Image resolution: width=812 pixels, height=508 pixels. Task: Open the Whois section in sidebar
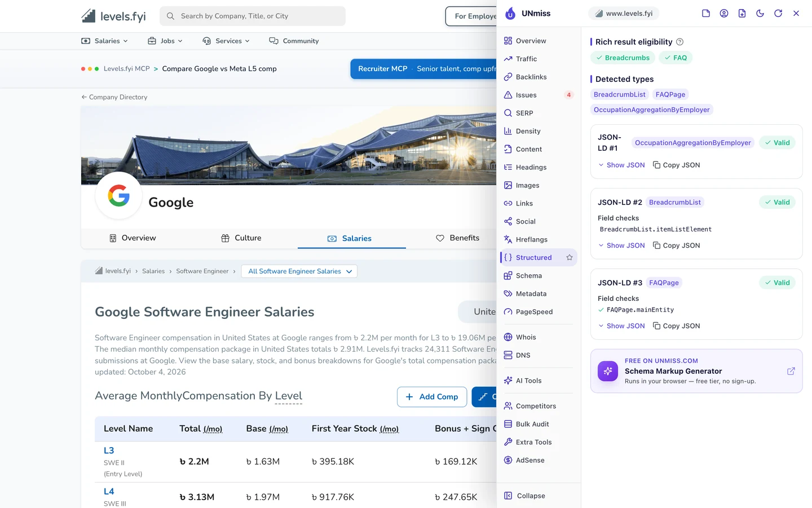click(x=539, y=337)
